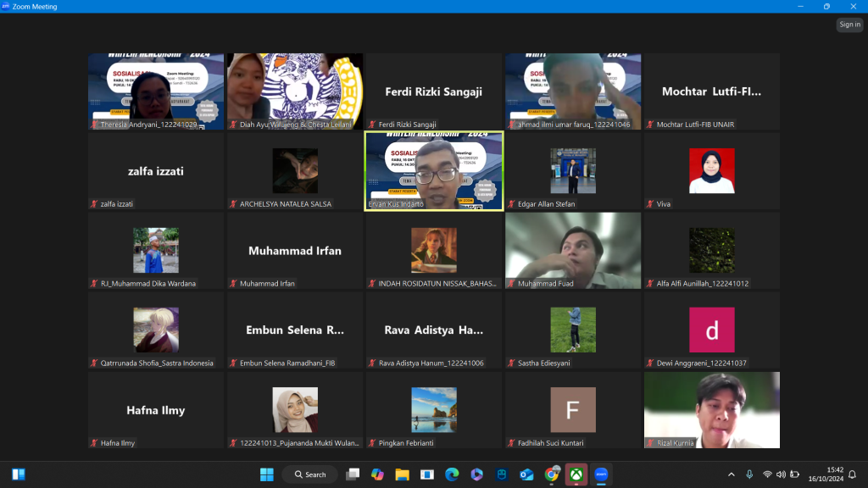This screenshot has height=488, width=868.
Task: Open Microsoft Edge from the taskbar
Action: point(452,474)
